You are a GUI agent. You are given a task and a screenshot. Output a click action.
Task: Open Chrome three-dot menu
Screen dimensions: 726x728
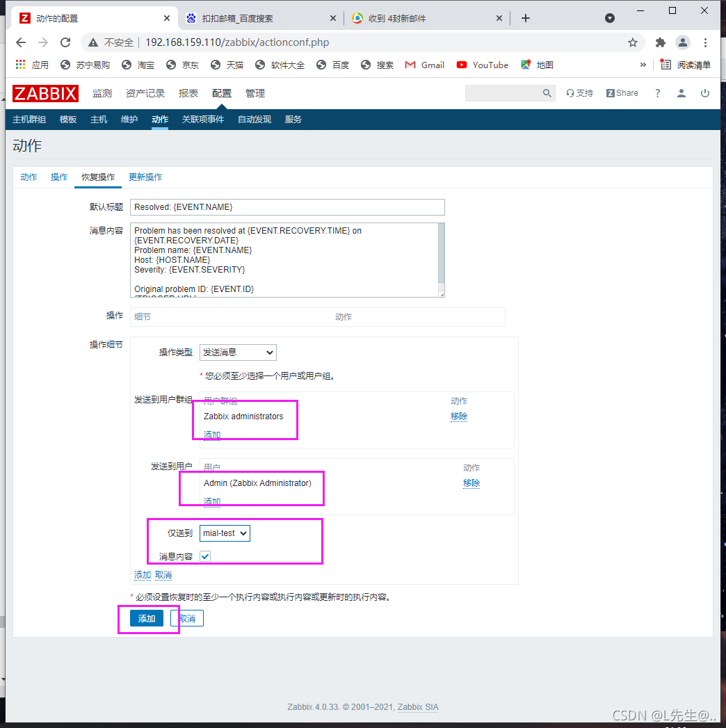705,42
